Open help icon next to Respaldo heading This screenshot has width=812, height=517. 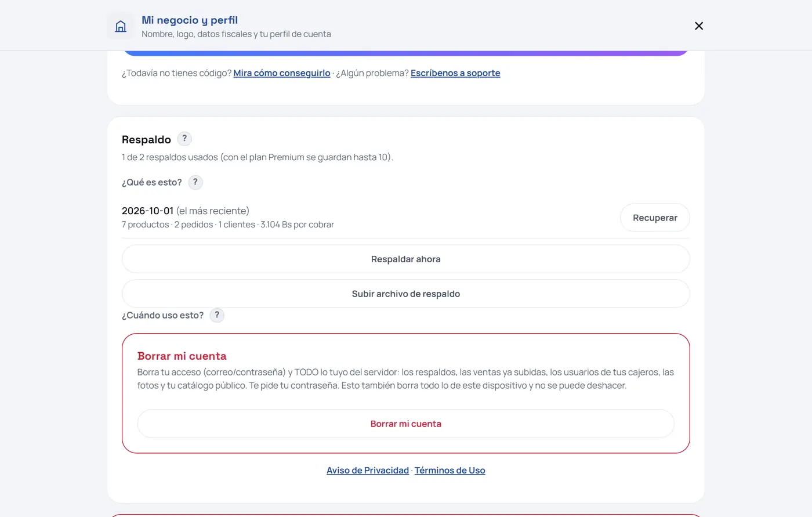click(184, 139)
